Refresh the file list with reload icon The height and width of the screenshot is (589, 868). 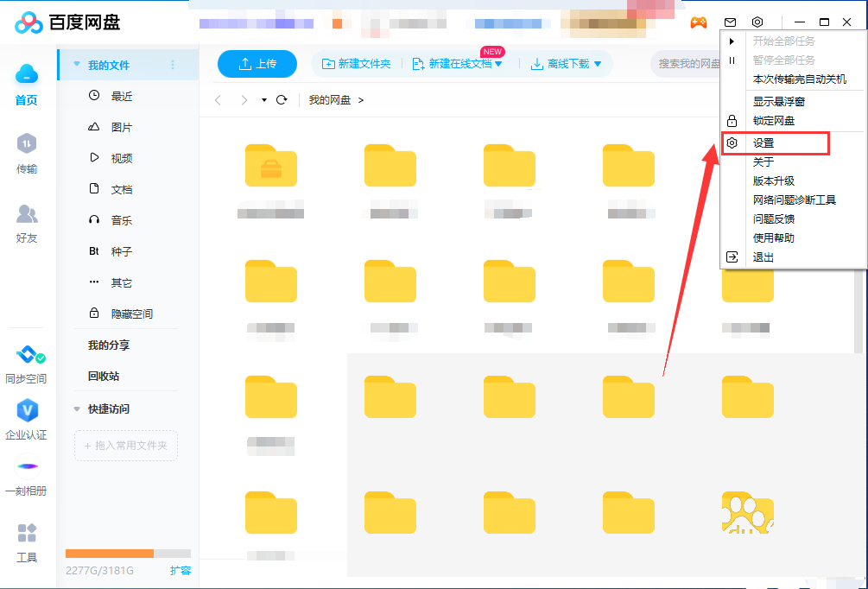click(282, 100)
